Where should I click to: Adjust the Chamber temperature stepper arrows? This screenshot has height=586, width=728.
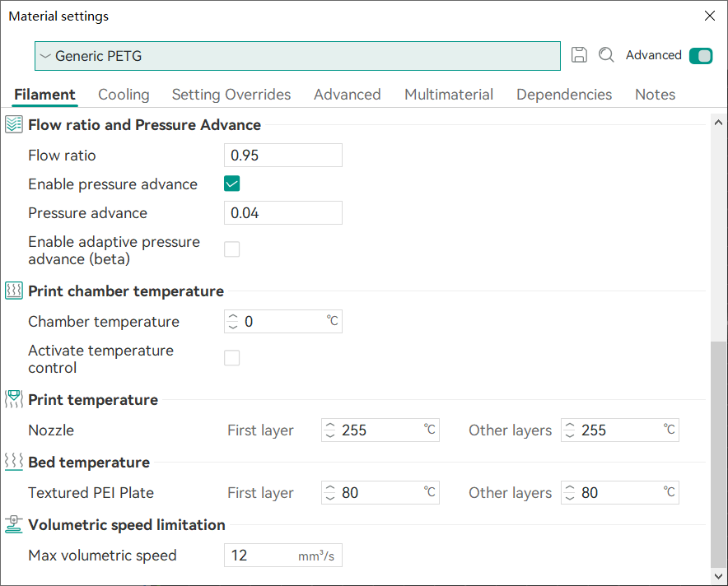[232, 322]
